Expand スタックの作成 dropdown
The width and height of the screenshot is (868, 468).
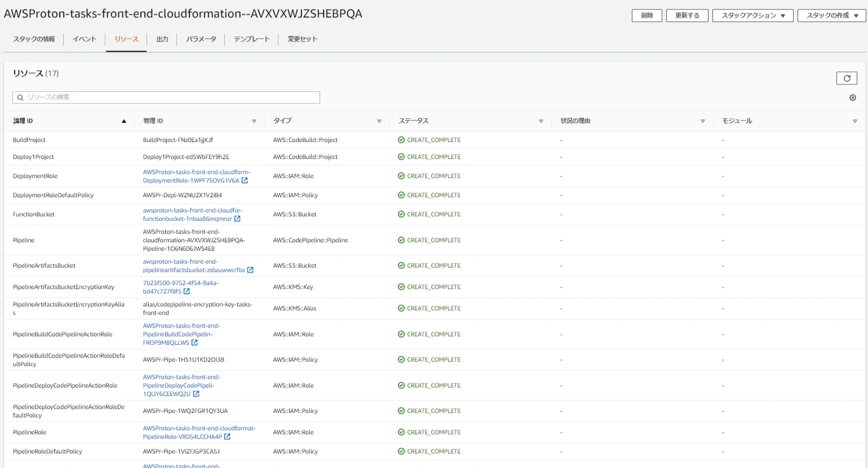832,16
